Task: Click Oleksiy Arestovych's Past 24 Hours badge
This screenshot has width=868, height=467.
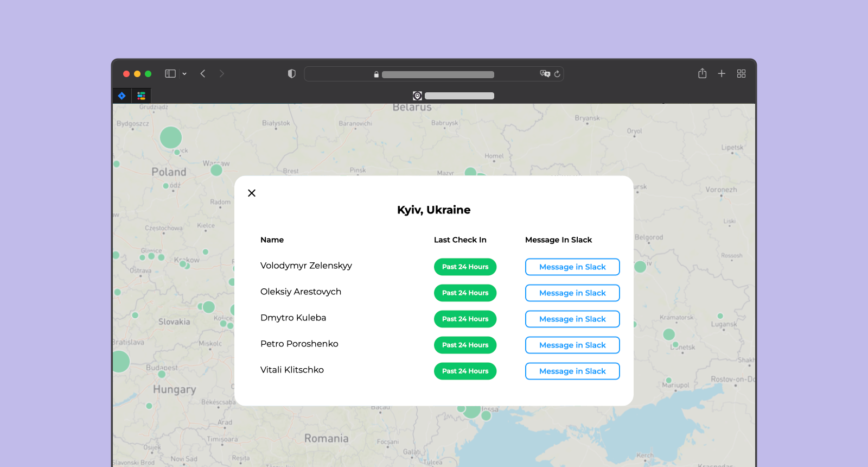Action: click(x=465, y=293)
